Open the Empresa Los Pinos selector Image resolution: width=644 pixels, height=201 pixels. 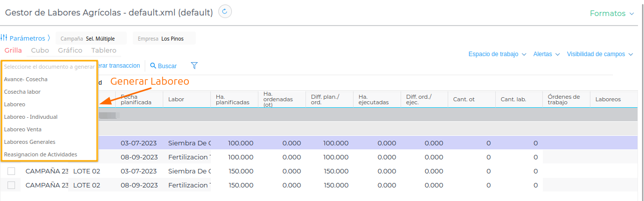tap(164, 39)
